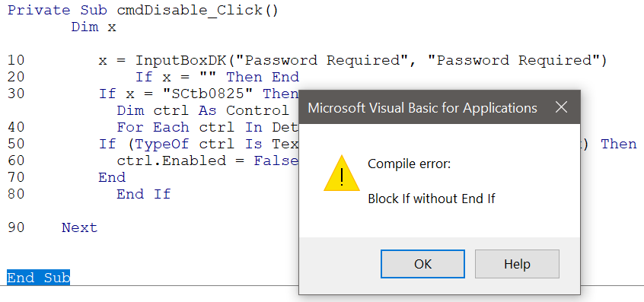644x302 pixels.
Task: Click the Microsoft Visual Basic for Applications title bar
Action: (422, 107)
